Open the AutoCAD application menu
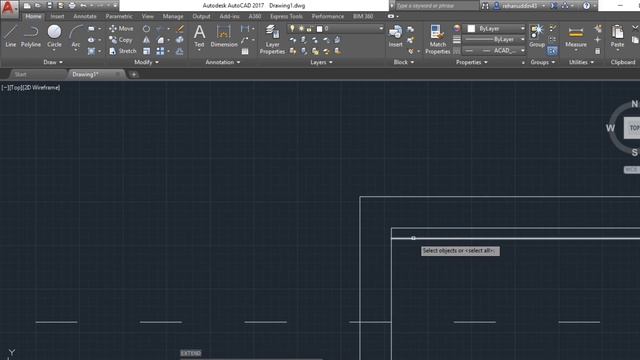 pyautogui.click(x=9, y=8)
